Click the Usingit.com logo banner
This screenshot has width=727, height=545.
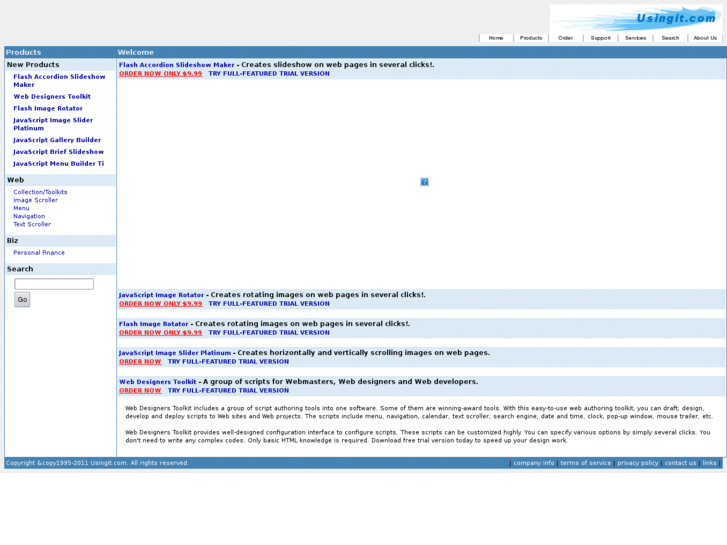click(635, 17)
